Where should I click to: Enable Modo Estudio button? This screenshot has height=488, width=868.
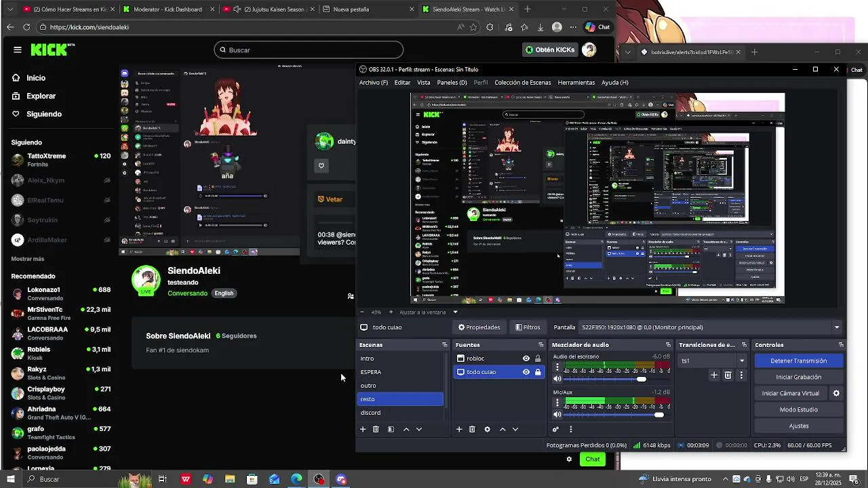click(799, 409)
